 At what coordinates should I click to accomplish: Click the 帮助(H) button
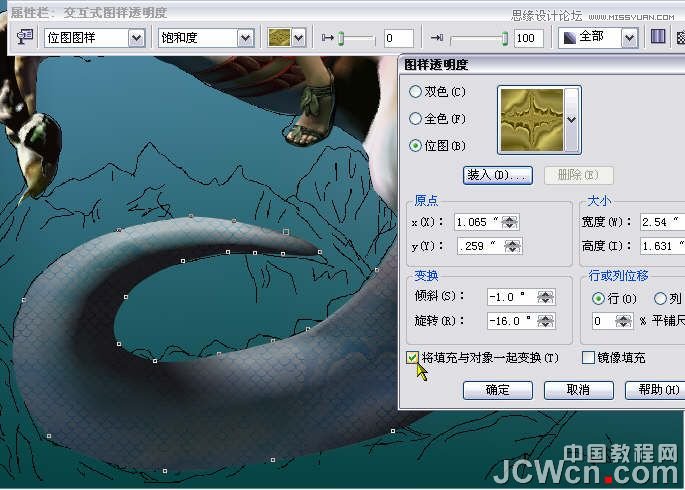pyautogui.click(x=655, y=390)
